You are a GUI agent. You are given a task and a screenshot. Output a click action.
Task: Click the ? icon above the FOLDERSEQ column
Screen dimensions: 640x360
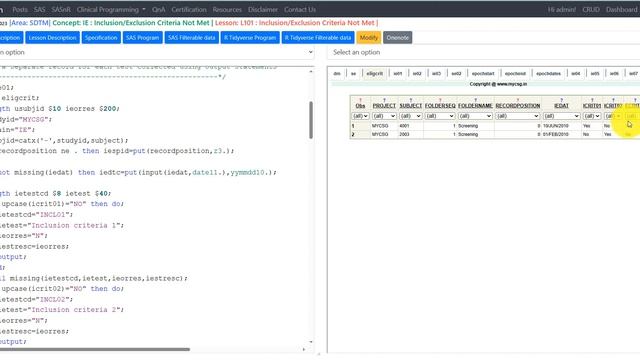(440, 100)
